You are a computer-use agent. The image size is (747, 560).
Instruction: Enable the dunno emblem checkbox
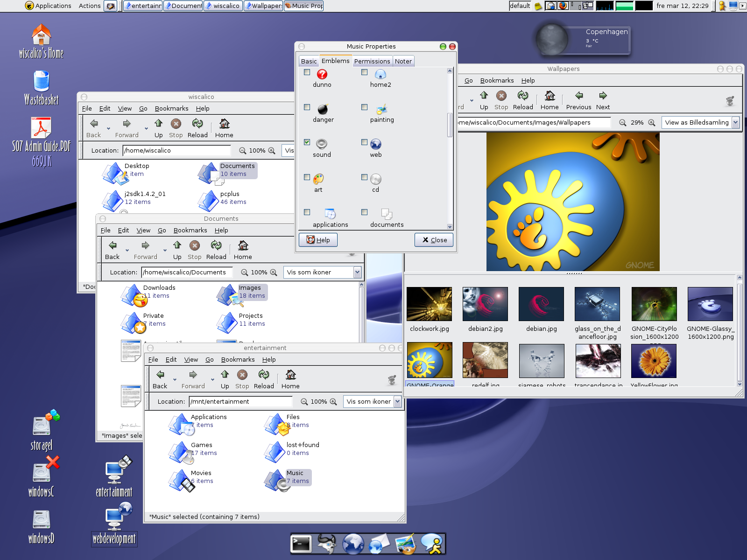pos(307,72)
